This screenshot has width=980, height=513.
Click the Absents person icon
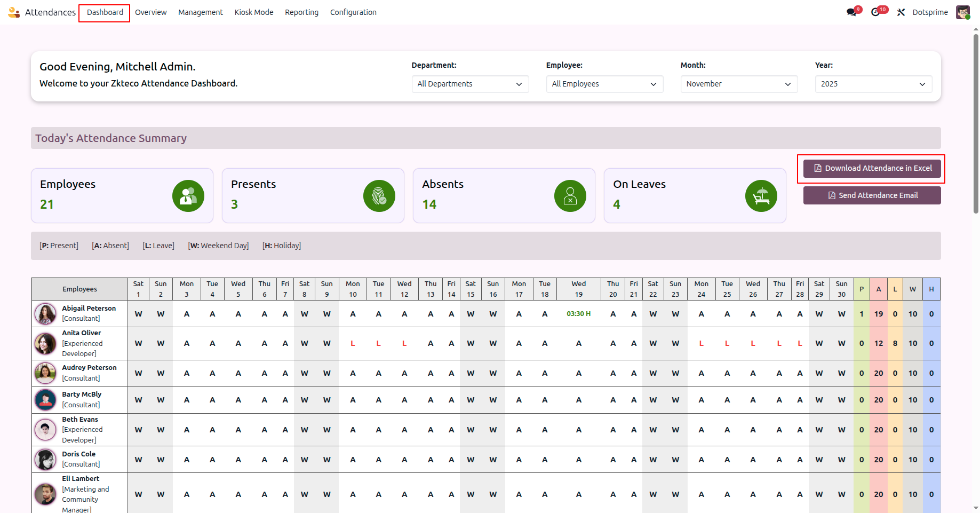pyautogui.click(x=570, y=196)
